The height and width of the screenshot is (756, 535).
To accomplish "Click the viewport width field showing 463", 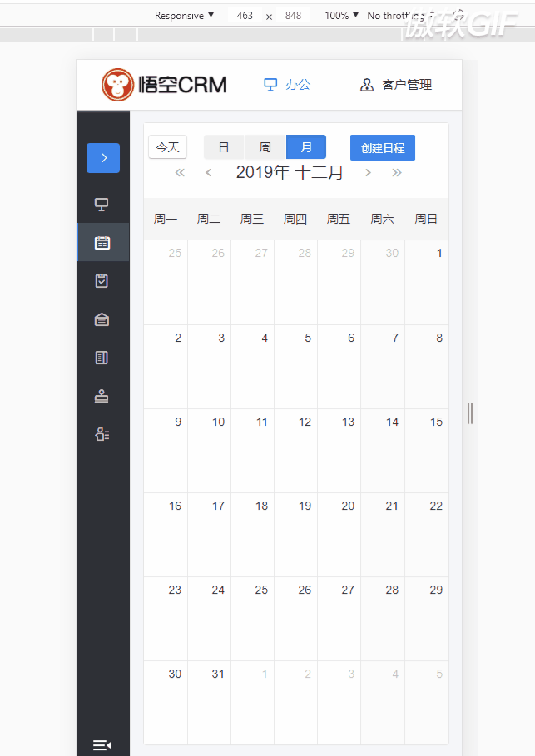I will pyautogui.click(x=245, y=16).
